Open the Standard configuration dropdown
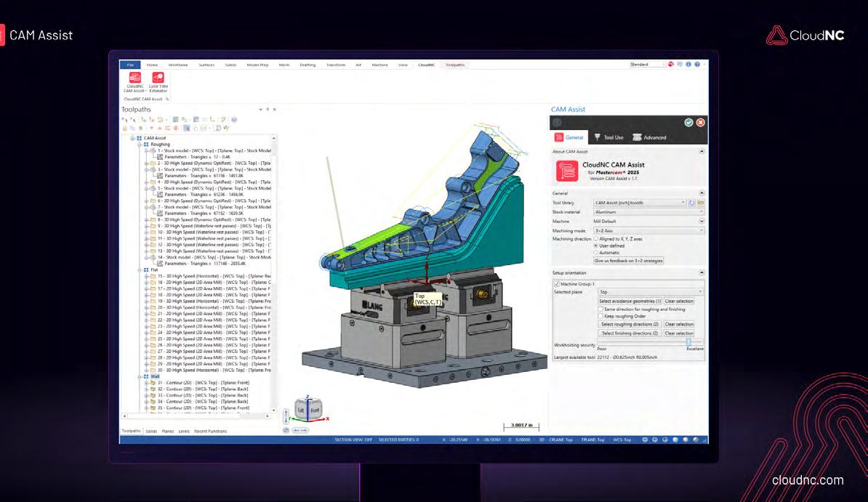 point(647,64)
